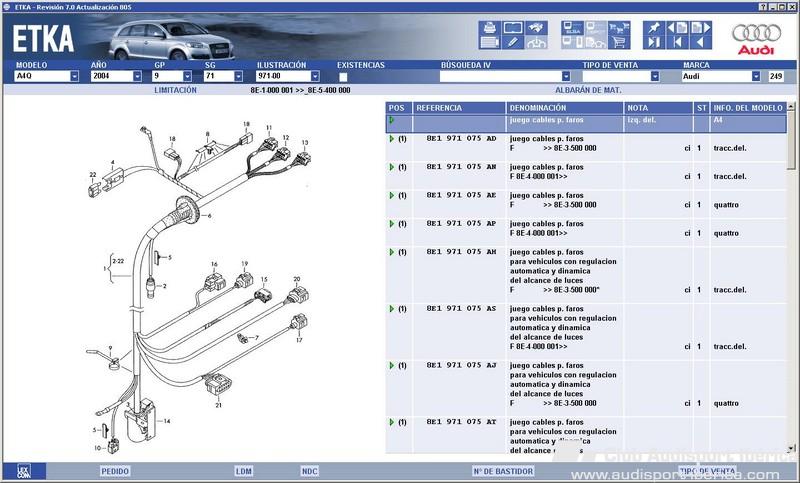Screen dimensions: 800x483
Task: Click the REFERENCIA column header
Action: coord(459,108)
